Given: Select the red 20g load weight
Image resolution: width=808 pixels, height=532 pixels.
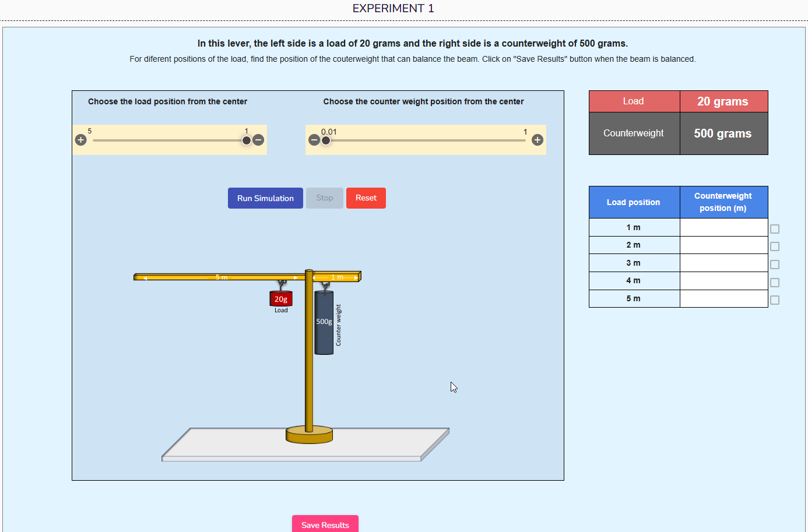Looking at the screenshot, I should [280, 298].
